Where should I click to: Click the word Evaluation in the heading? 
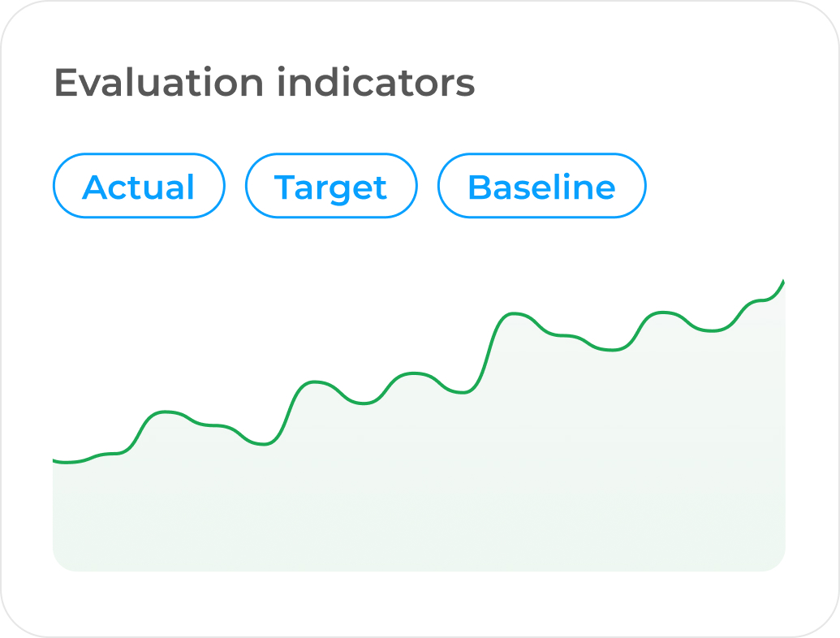click(159, 83)
